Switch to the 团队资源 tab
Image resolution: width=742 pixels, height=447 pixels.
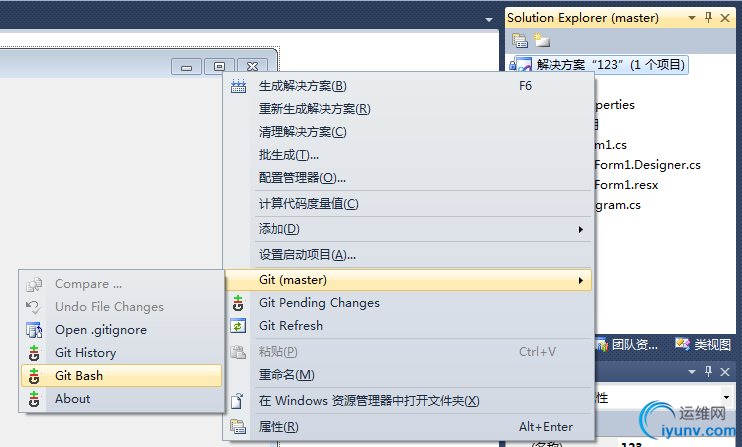pyautogui.click(x=628, y=345)
